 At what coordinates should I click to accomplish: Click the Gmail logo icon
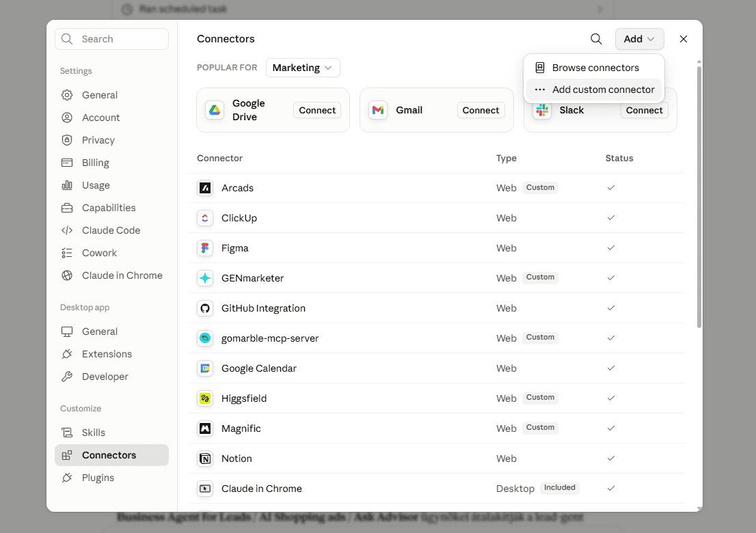click(378, 111)
